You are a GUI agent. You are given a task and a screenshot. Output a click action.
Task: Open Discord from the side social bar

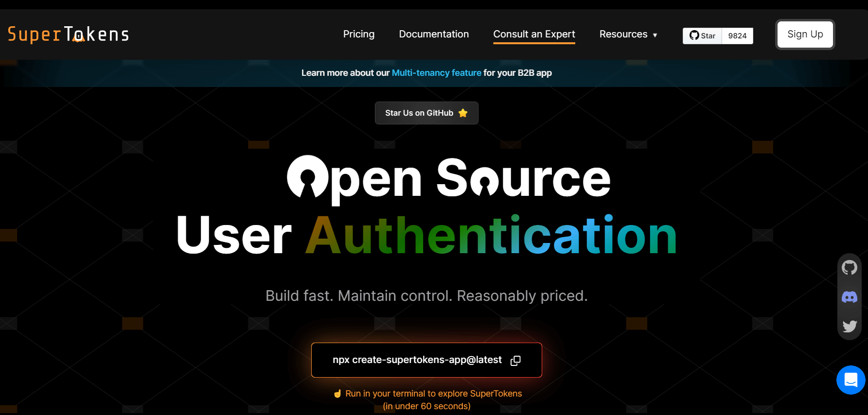[x=850, y=297]
